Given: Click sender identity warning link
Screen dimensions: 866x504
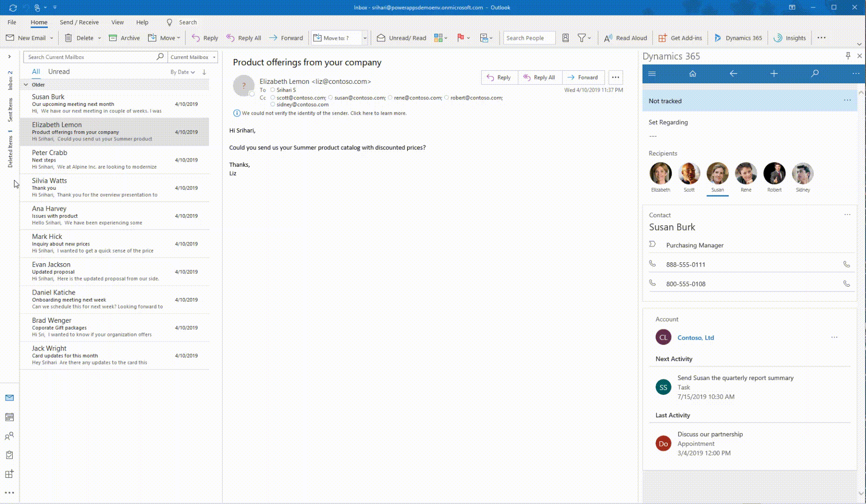Looking at the screenshot, I should [x=324, y=113].
